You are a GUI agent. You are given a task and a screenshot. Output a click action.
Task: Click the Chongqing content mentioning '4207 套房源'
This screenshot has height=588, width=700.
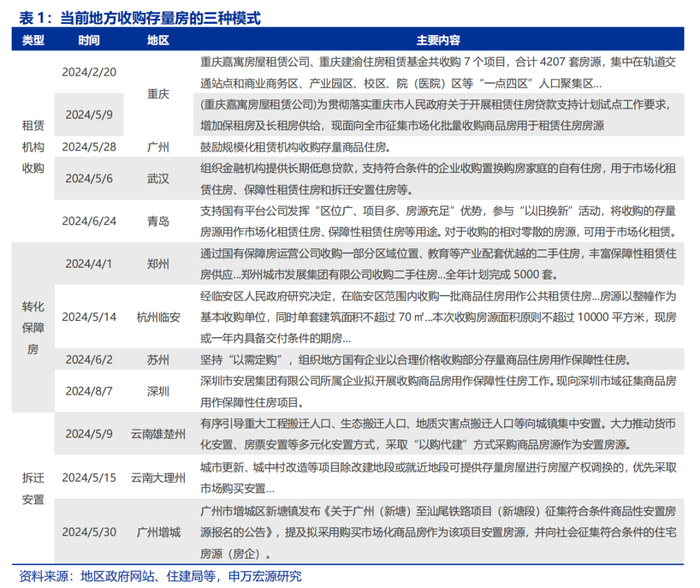click(x=438, y=72)
